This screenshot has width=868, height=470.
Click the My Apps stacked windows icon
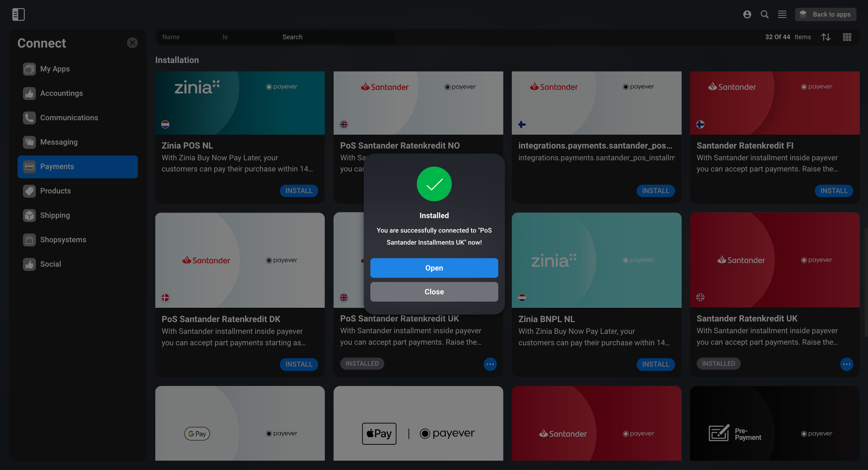(29, 69)
